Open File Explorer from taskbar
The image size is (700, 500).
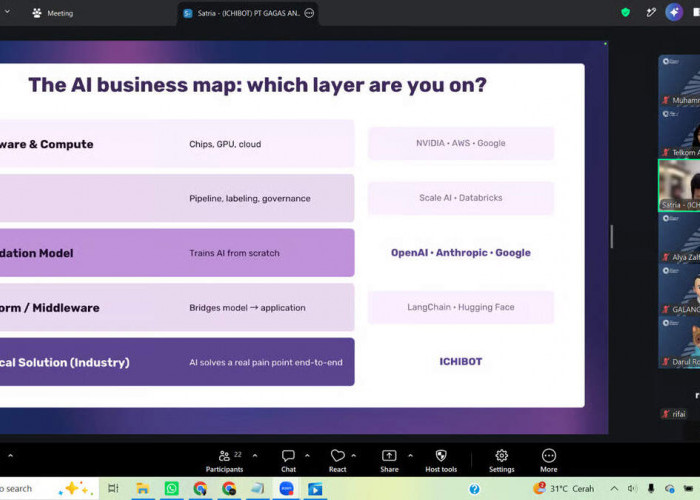142,488
